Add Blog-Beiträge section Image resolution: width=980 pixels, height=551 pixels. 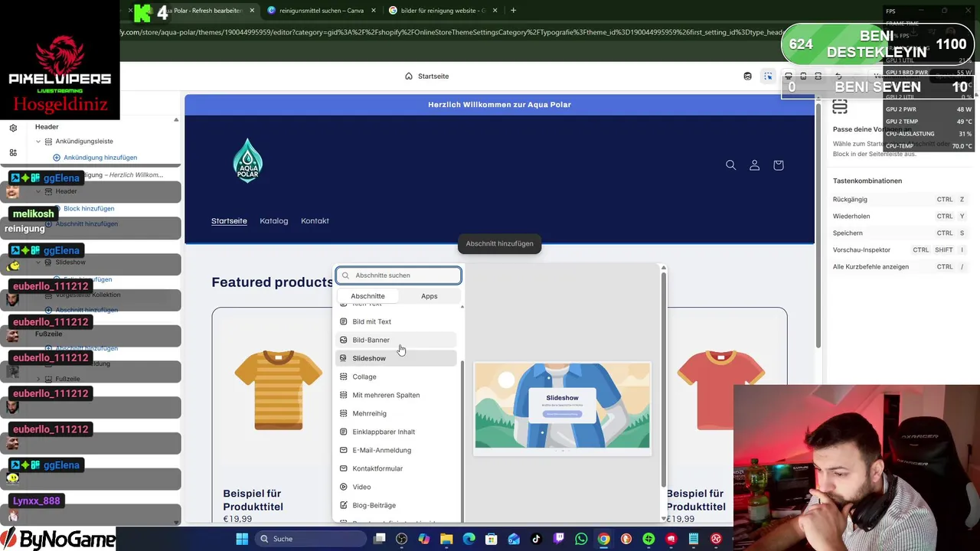point(397,505)
